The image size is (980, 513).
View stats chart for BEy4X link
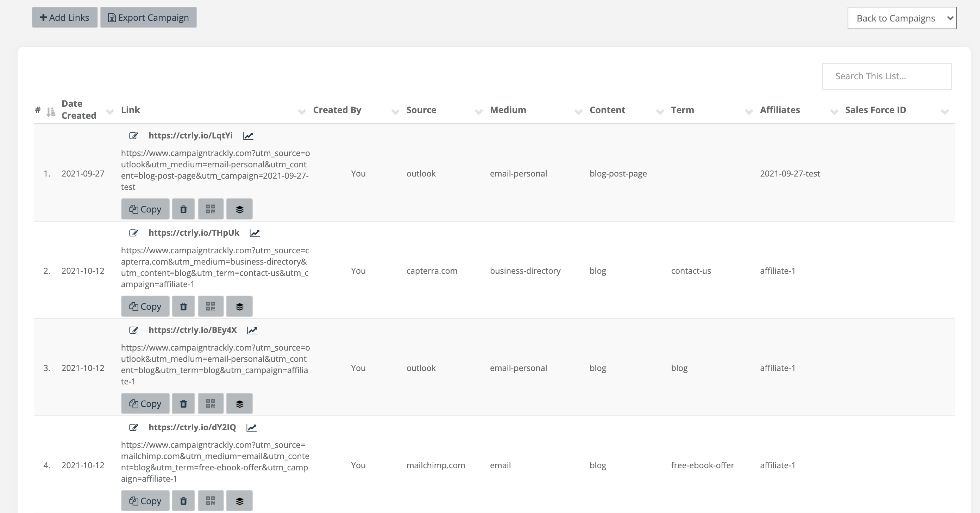click(x=252, y=330)
